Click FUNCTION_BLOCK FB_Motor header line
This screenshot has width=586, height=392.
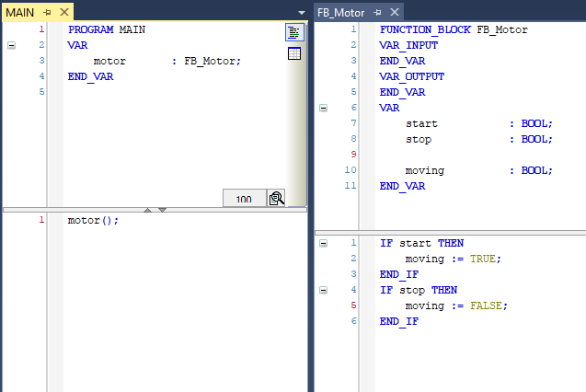pos(454,29)
